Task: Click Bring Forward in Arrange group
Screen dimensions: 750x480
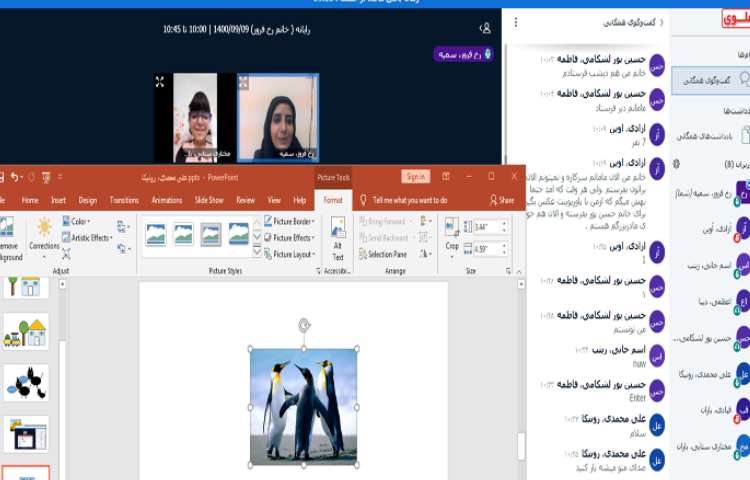Action: pyautogui.click(x=385, y=221)
